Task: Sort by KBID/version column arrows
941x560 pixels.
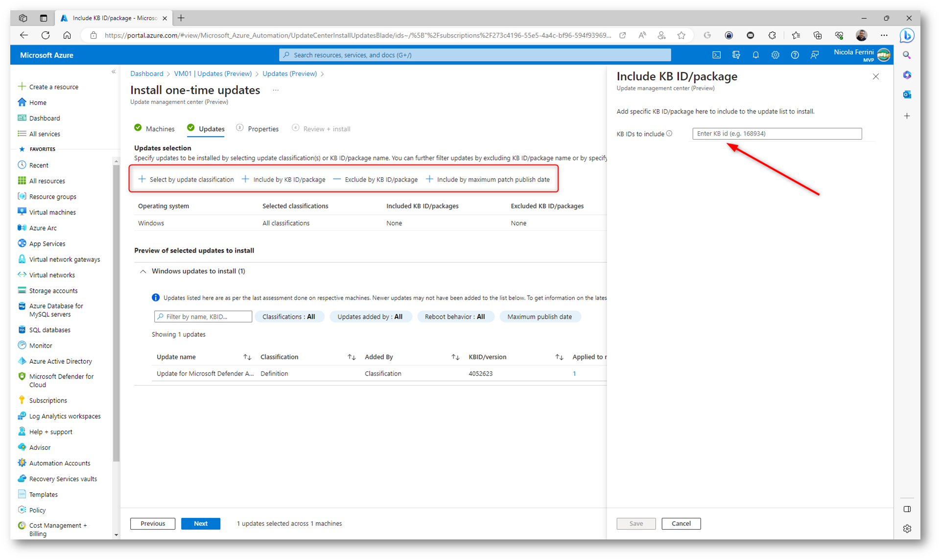Action: coord(559,357)
